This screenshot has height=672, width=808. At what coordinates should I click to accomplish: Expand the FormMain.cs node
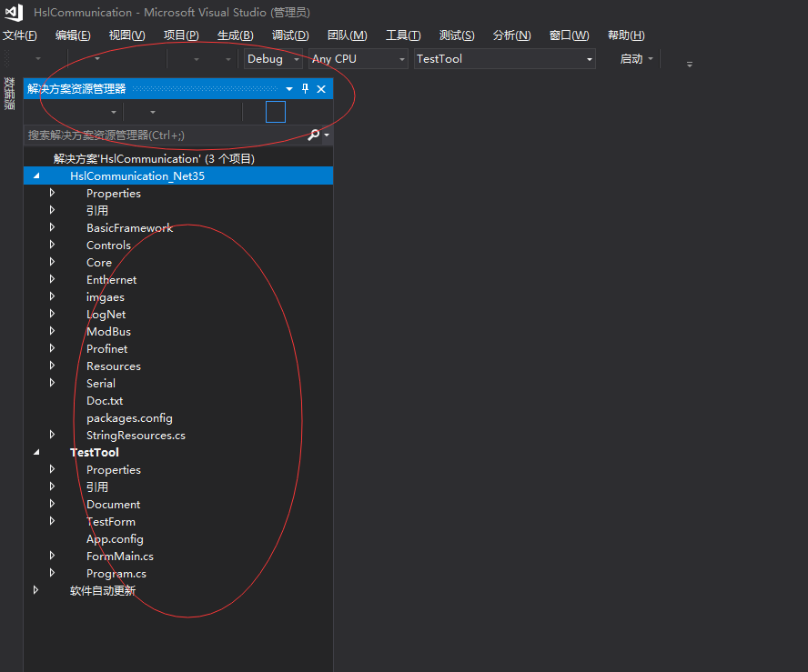[x=52, y=556]
